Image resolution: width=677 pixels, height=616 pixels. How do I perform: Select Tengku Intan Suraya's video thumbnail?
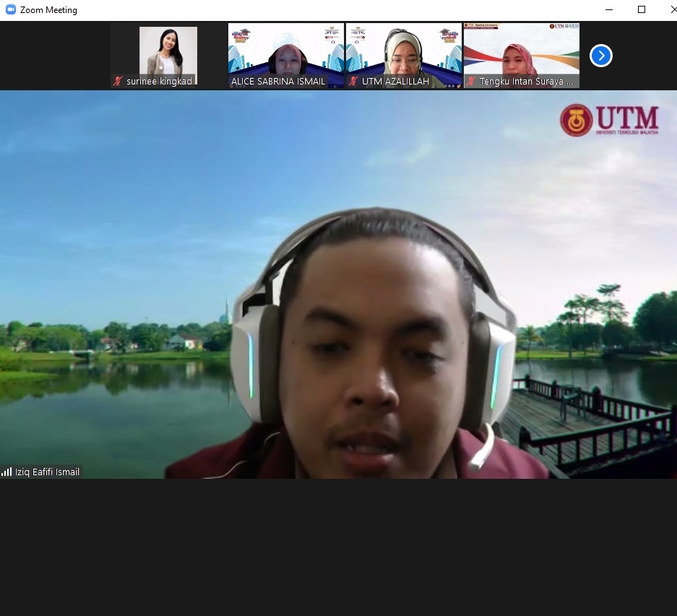[521, 49]
